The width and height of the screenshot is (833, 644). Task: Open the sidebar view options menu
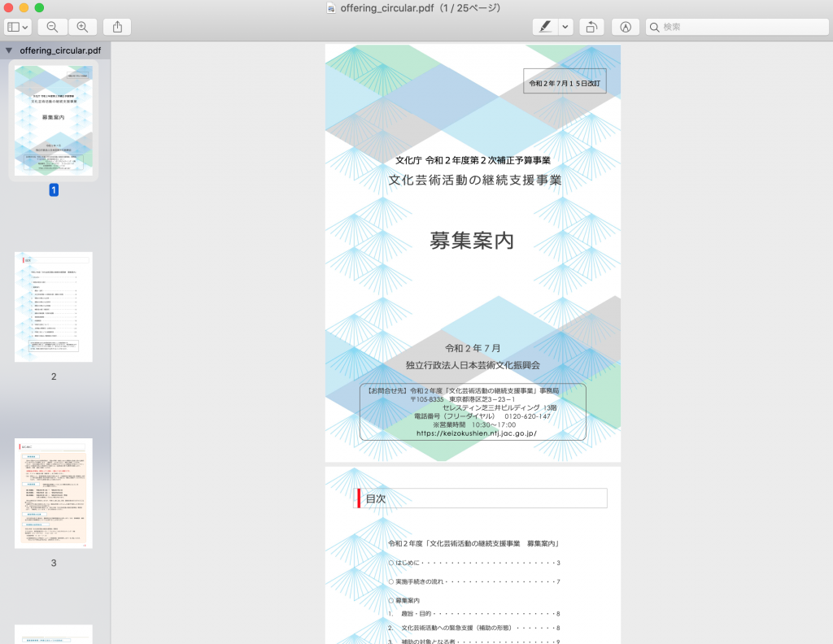pyautogui.click(x=18, y=27)
